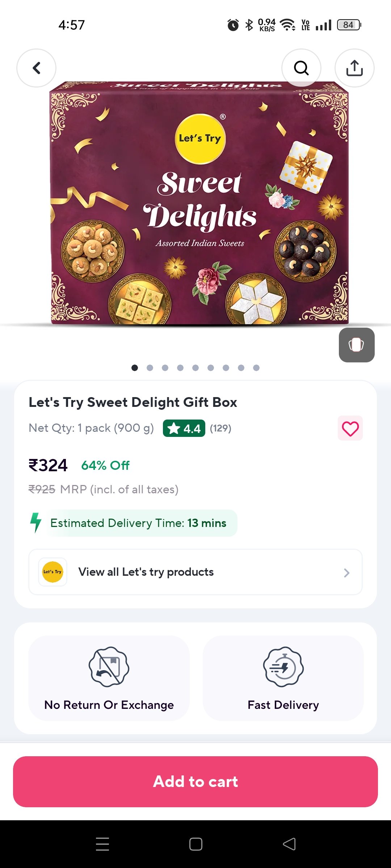Tap Android recent apps menu button

102,844
